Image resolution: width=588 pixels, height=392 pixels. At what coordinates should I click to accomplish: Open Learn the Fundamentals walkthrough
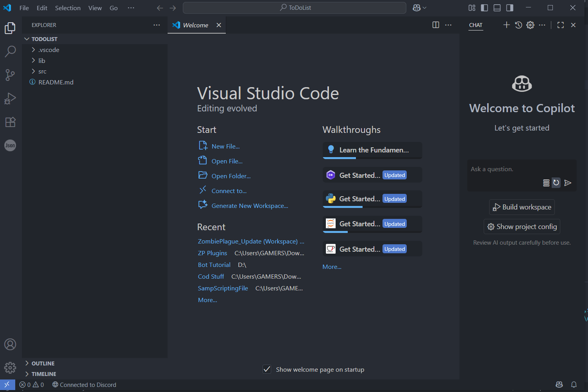point(372,150)
